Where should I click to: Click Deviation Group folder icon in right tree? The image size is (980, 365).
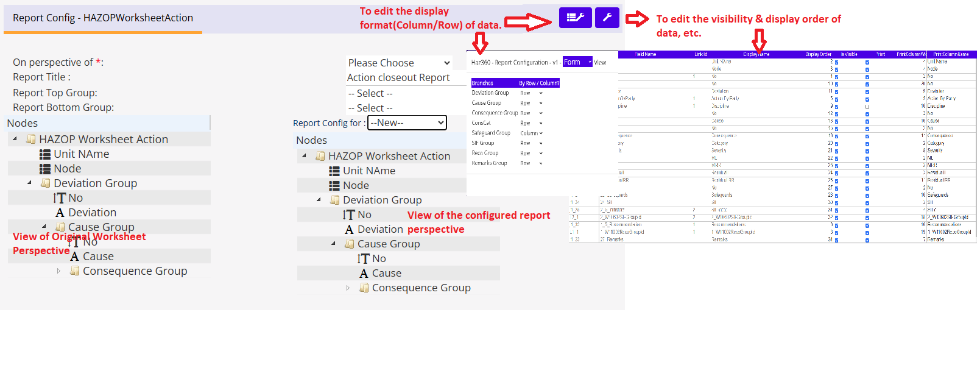(x=334, y=200)
